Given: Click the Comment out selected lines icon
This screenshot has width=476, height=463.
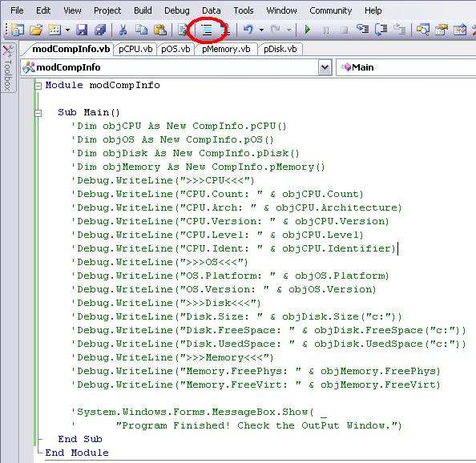Looking at the screenshot, I should click(x=207, y=30).
